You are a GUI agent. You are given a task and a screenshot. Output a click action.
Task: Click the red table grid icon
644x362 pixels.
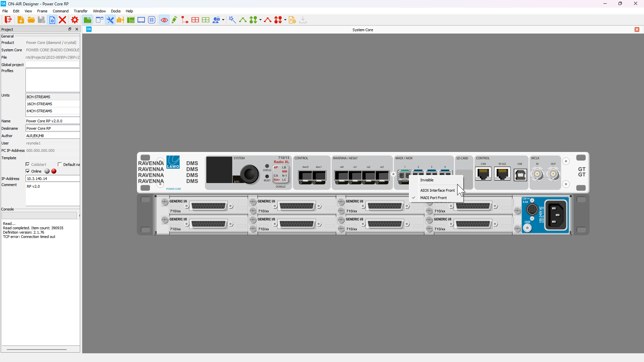(x=195, y=20)
